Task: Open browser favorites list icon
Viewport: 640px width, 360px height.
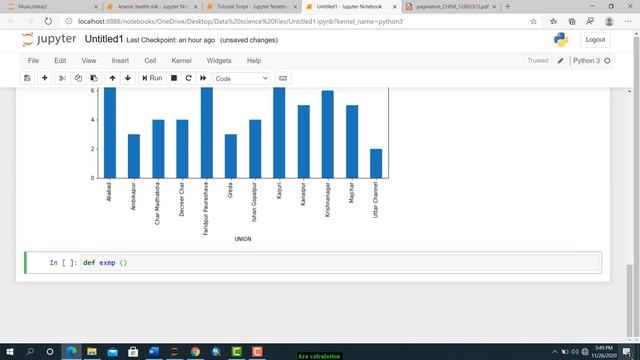Action: (553, 22)
